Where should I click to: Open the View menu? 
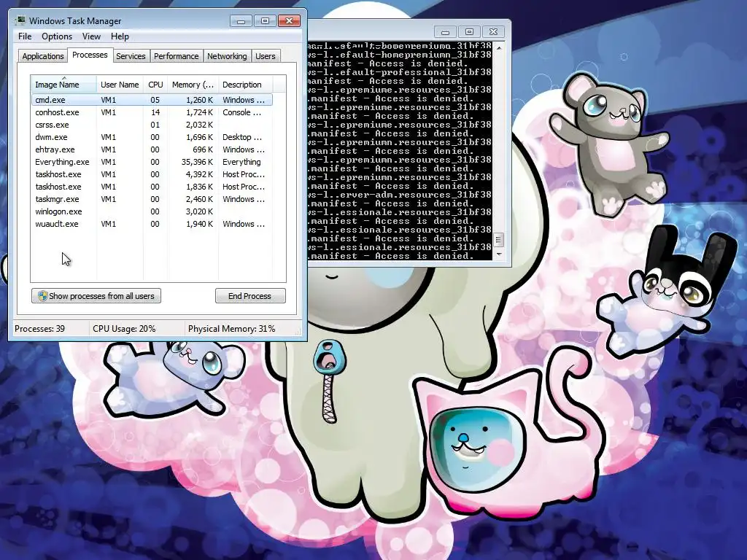click(x=91, y=36)
